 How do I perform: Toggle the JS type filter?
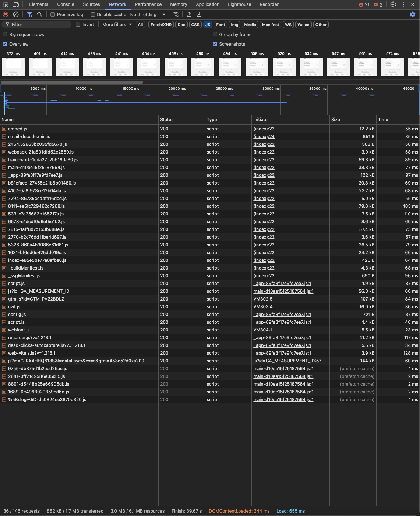(208, 25)
